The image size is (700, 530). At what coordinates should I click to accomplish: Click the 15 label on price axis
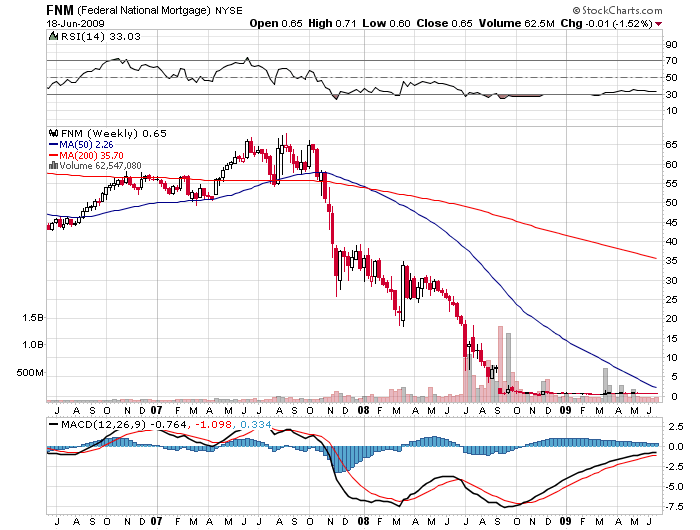point(671,338)
